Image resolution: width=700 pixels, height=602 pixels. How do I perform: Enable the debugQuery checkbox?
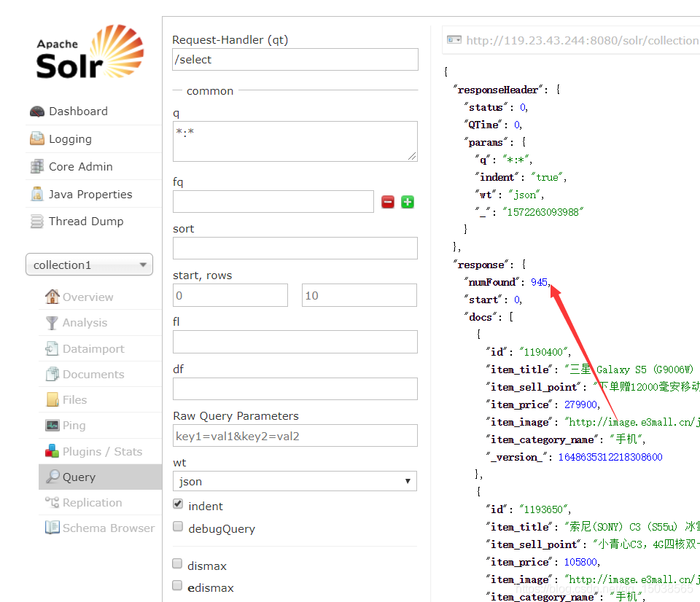click(178, 526)
